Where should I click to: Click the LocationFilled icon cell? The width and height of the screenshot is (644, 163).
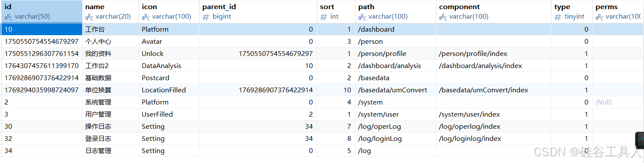169,90
